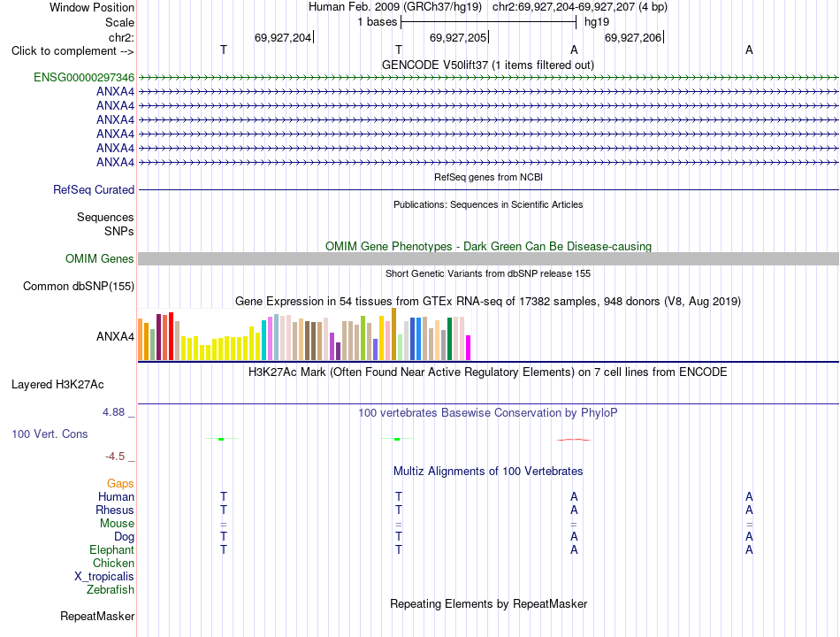Click the red PhyloP conservation marker
The width and height of the screenshot is (840, 637).
[574, 440]
